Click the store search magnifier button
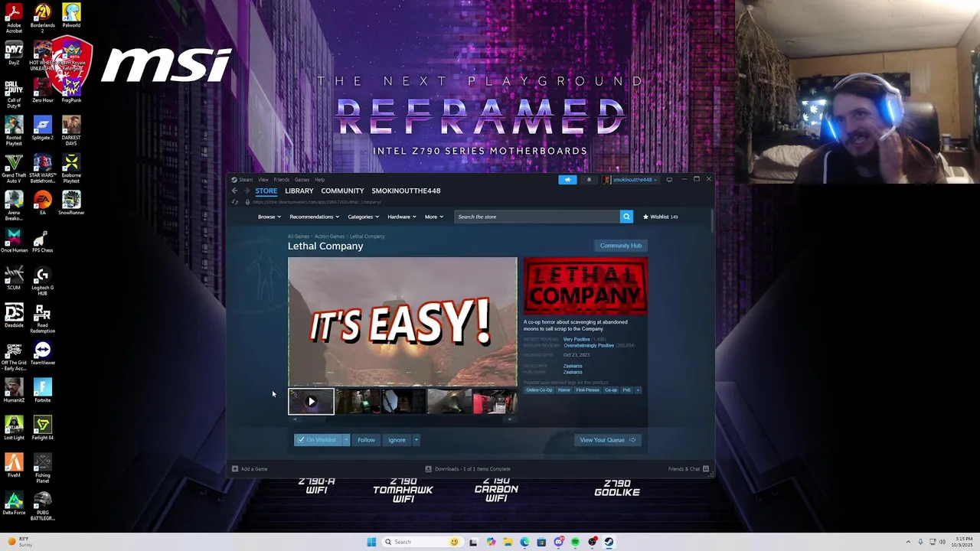980x551 pixels. [626, 217]
